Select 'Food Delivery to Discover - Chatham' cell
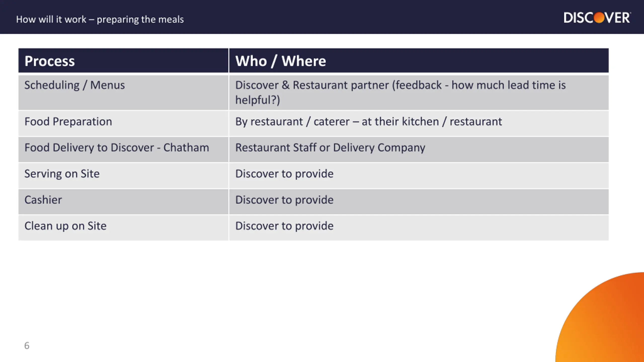The height and width of the screenshot is (362, 644). pos(123,149)
